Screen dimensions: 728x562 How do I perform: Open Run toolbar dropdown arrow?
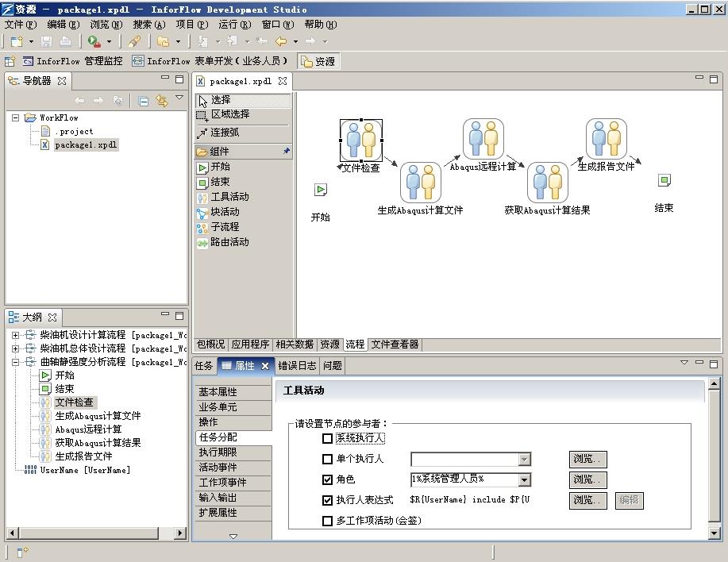click(x=109, y=42)
